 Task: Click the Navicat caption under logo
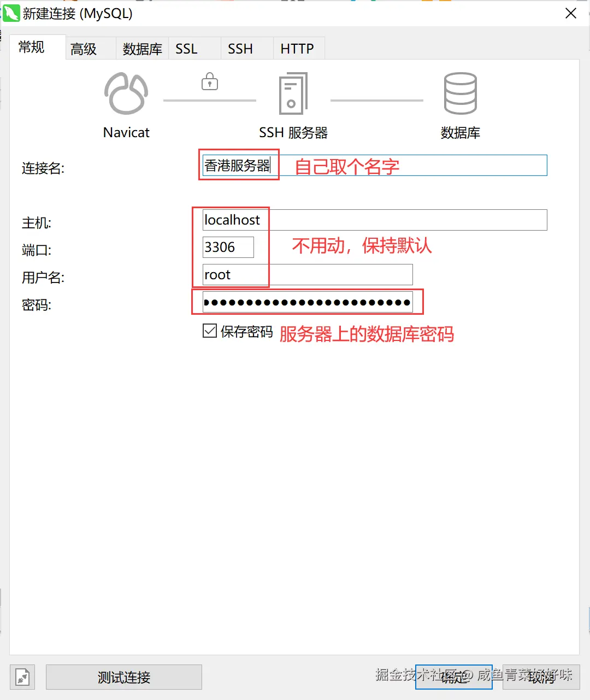[126, 133]
